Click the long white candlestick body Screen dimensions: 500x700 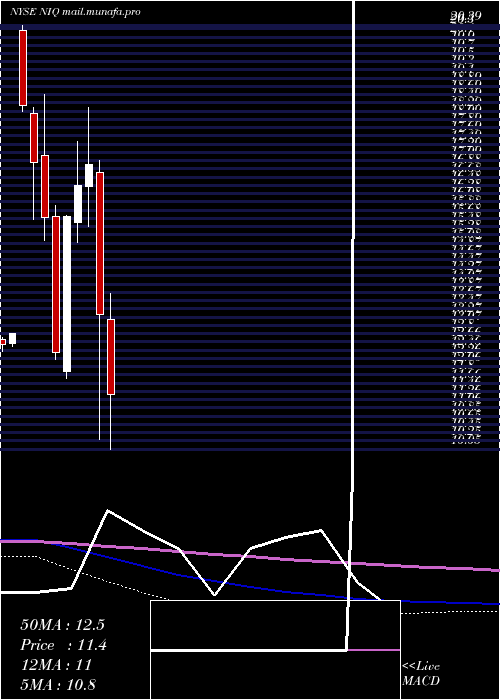pos(67,294)
